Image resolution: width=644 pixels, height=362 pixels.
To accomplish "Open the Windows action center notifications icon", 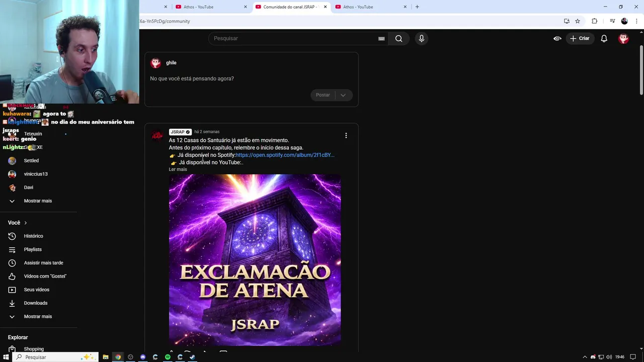I will click(x=633, y=357).
